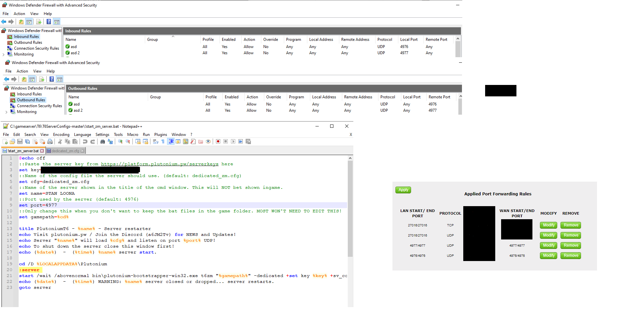Viewport: 644px width, 328px height.
Task: Click Notepad++ vertical scrollbar thumb
Action: (350, 209)
